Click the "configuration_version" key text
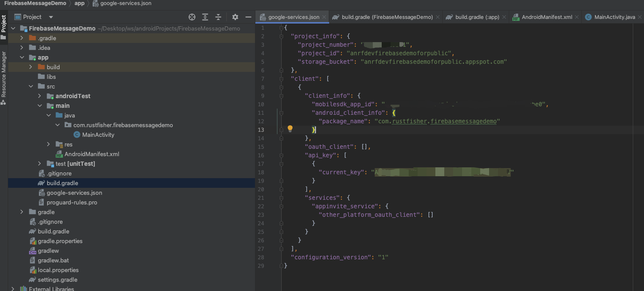 pyautogui.click(x=331, y=257)
